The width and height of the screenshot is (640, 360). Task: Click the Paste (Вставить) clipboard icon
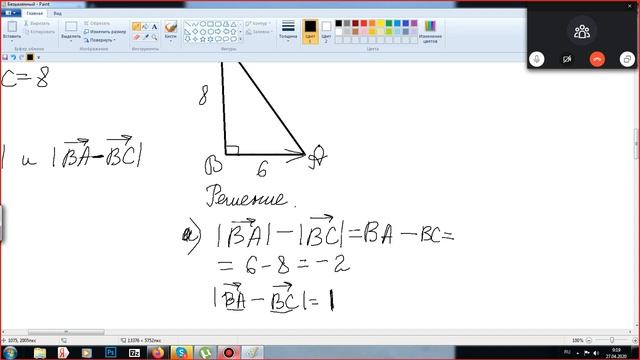click(12, 27)
